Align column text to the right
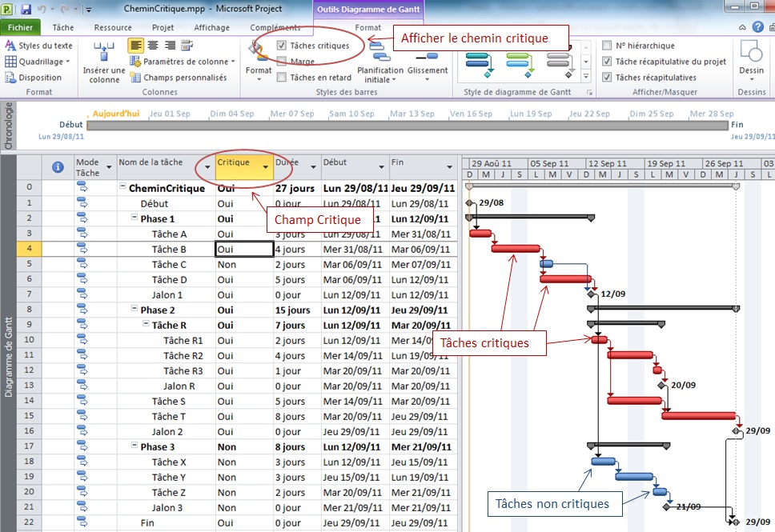775x532 pixels. coord(170,46)
